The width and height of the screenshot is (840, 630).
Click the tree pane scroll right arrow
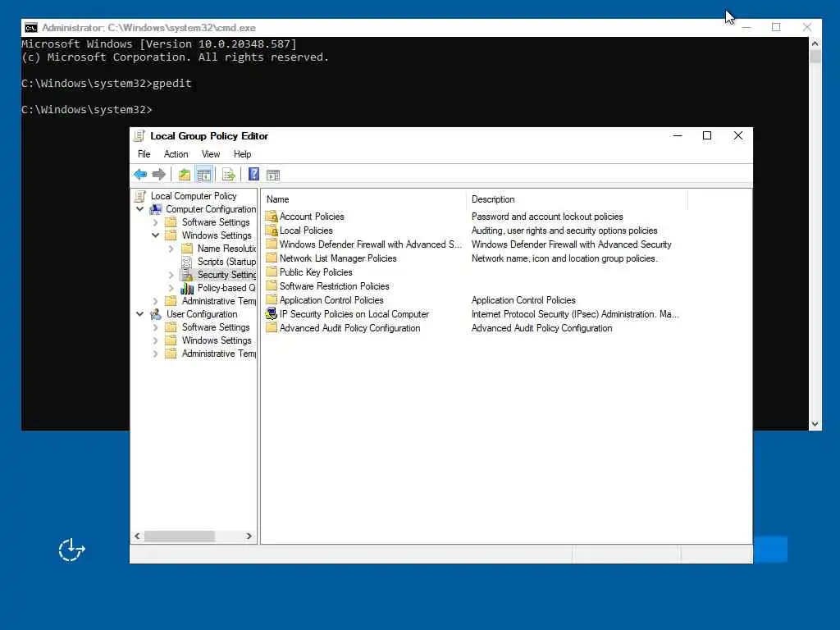[249, 536]
